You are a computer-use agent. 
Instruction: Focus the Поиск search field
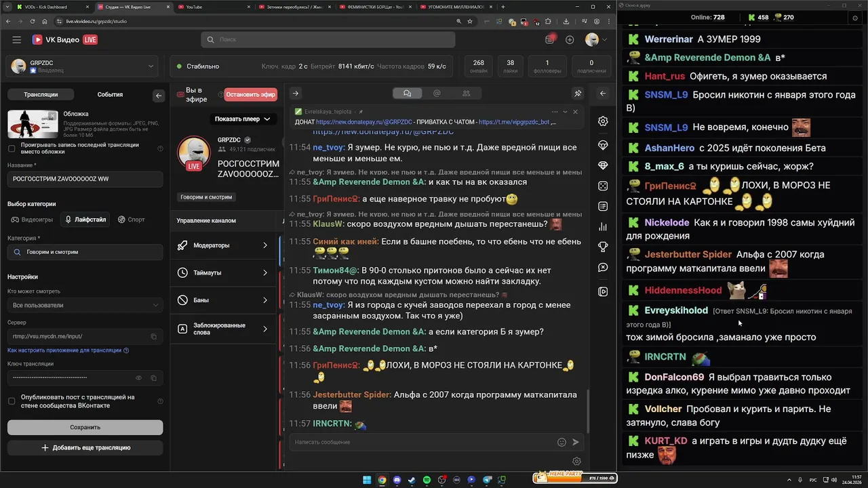click(328, 40)
